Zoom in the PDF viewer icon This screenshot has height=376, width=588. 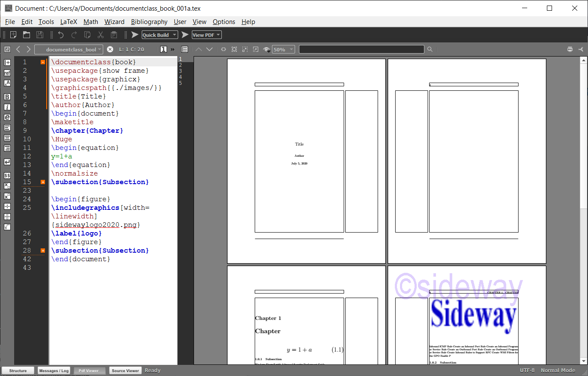[x=245, y=49]
